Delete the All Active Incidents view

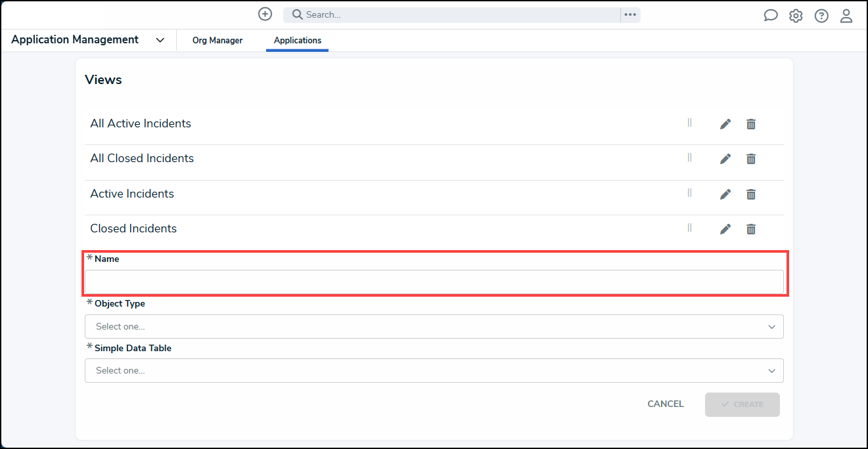pos(751,123)
